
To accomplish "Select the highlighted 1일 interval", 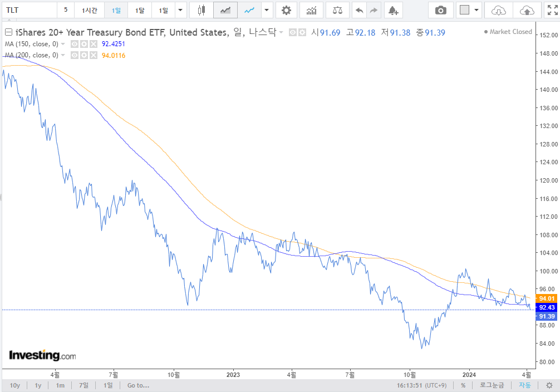I will tap(116, 11).
